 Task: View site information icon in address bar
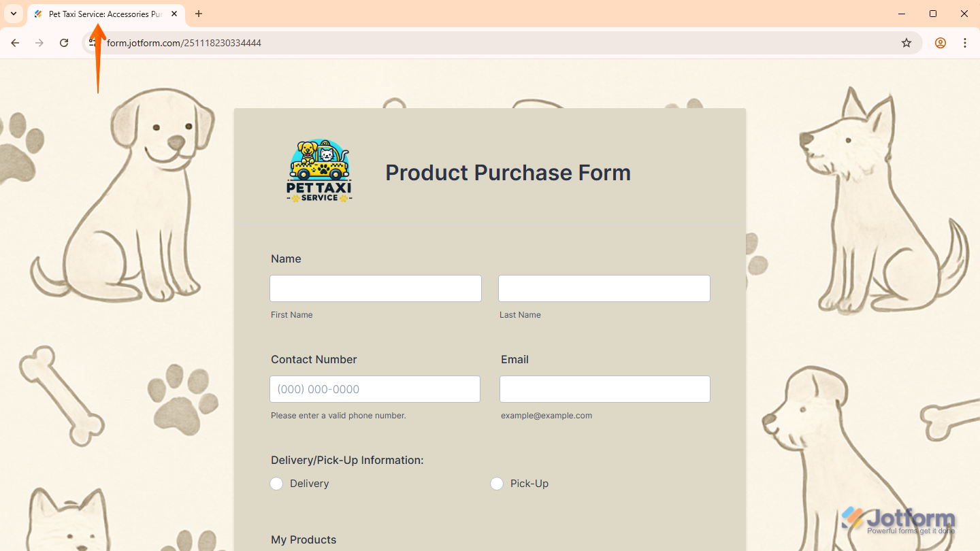(x=93, y=43)
